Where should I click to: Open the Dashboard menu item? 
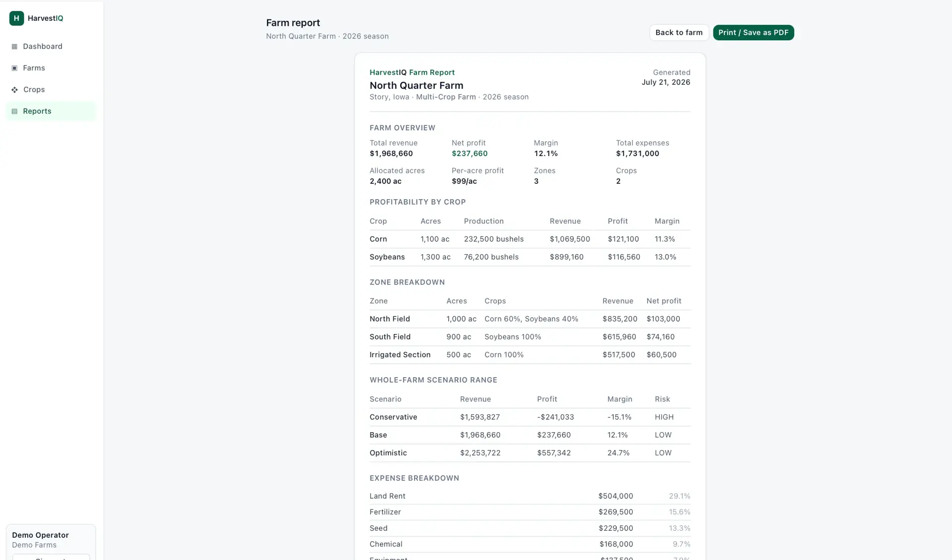(51, 47)
